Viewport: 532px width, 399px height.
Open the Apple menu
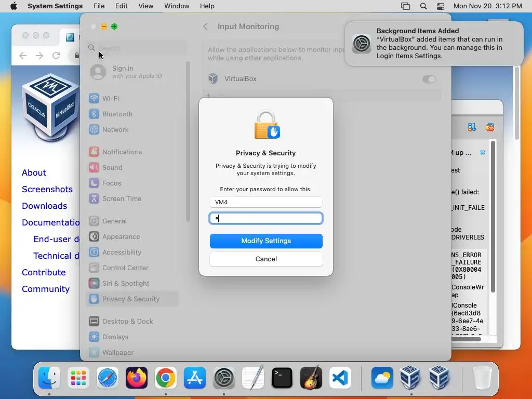(x=14, y=6)
